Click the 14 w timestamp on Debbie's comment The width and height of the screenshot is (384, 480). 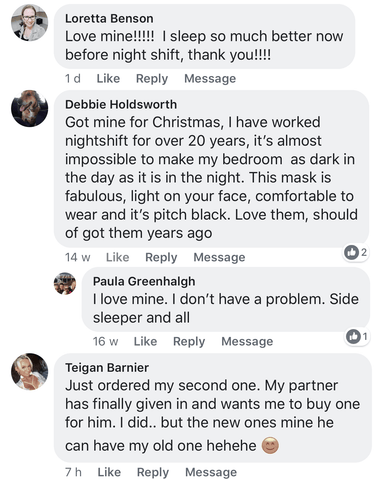tap(78, 257)
